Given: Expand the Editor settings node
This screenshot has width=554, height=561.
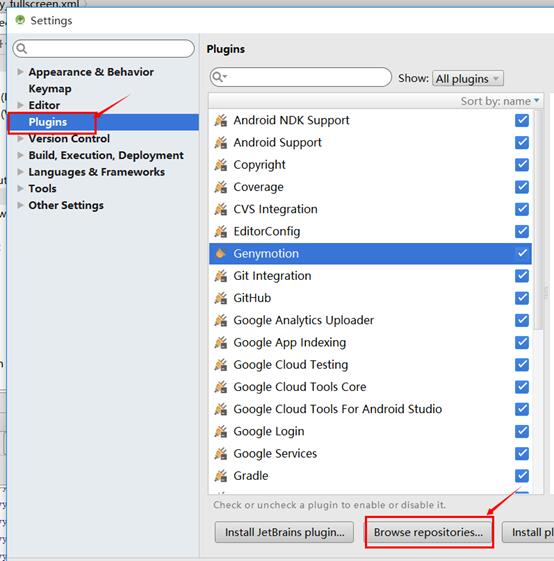Looking at the screenshot, I should click(x=20, y=105).
